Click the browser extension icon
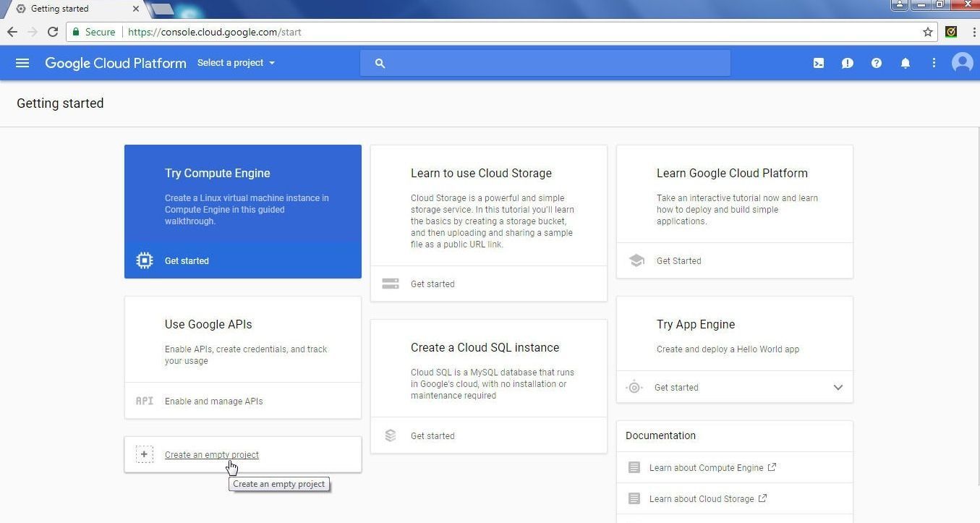 tap(951, 32)
